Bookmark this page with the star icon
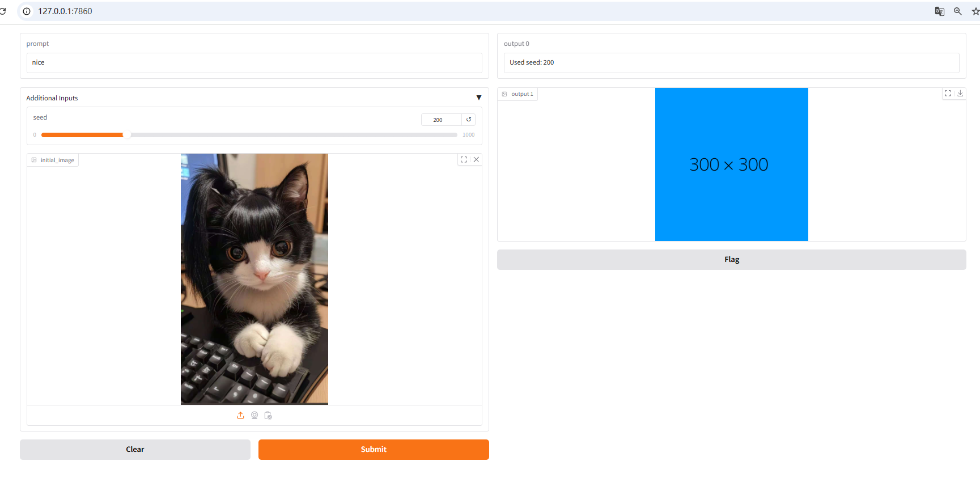Image resolution: width=980 pixels, height=478 pixels. coord(975,11)
